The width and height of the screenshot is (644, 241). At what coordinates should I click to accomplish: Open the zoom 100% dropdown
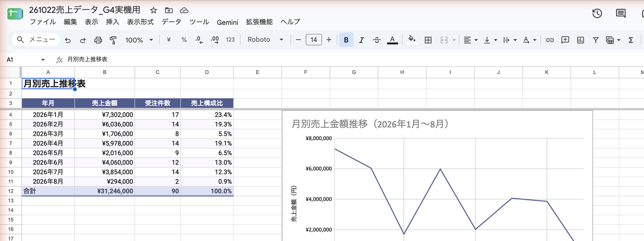click(x=139, y=40)
